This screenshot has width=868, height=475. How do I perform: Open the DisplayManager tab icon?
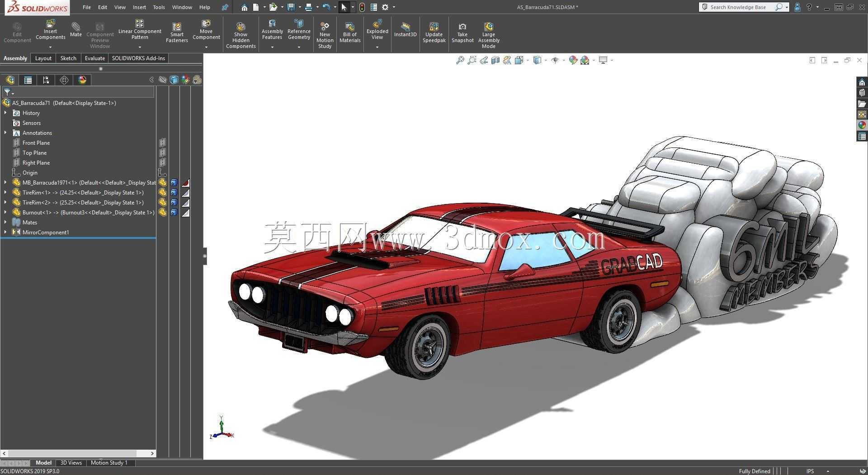tap(82, 80)
